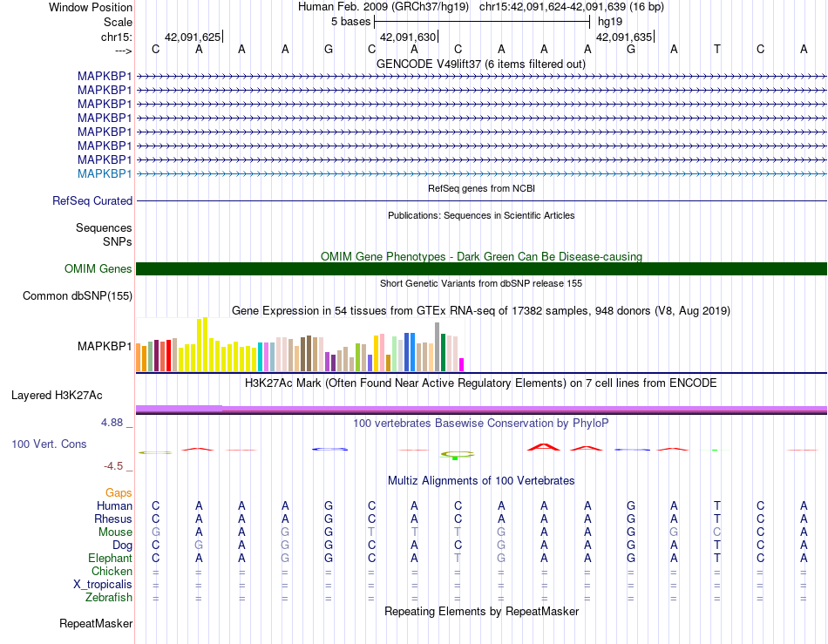Click the 100 Vert. Cons label
Image resolution: width=828 pixels, height=644 pixels.
coord(49,444)
